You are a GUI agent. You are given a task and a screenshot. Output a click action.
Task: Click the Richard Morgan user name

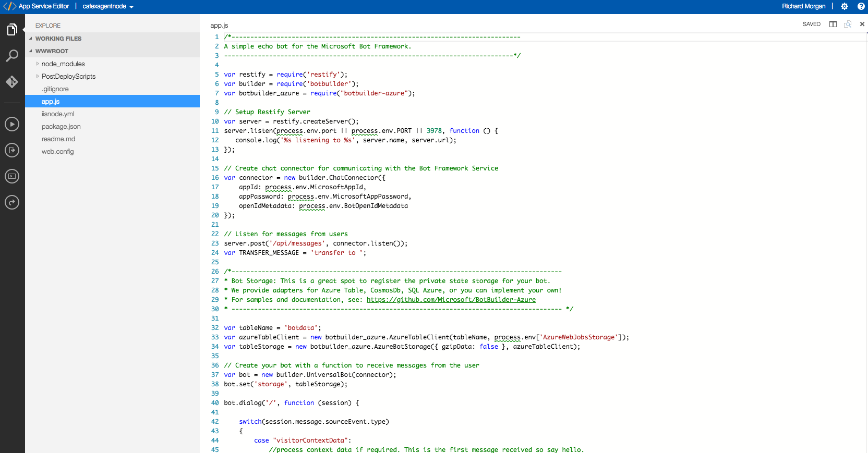(803, 6)
